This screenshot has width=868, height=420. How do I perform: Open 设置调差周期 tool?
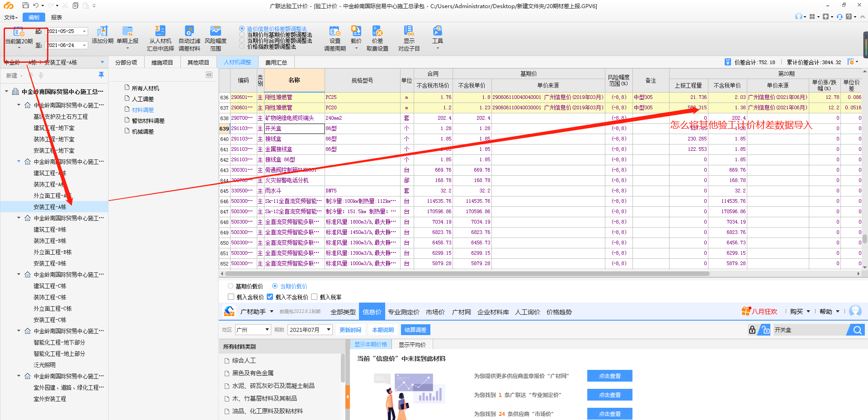point(335,38)
